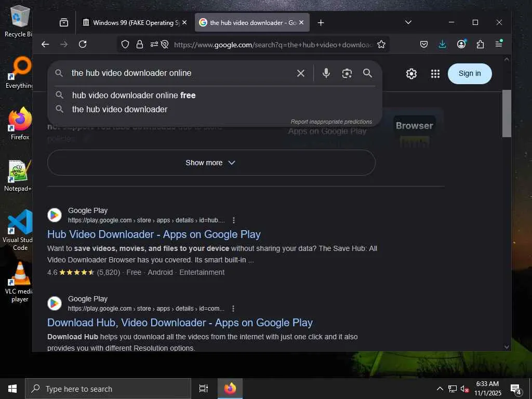Open a new browser tab
Screen dimensions: 532x399
321,23
